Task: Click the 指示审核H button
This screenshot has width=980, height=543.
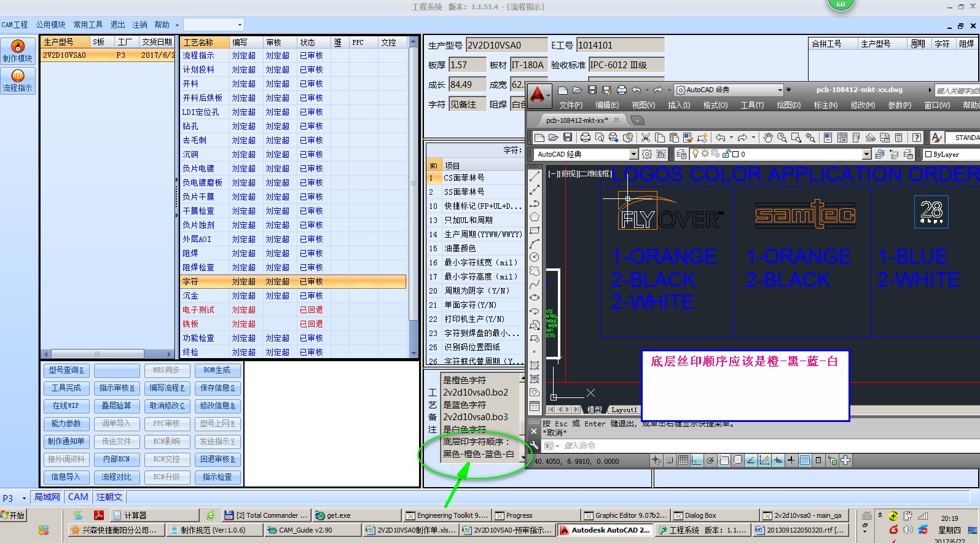Action: tap(117, 388)
